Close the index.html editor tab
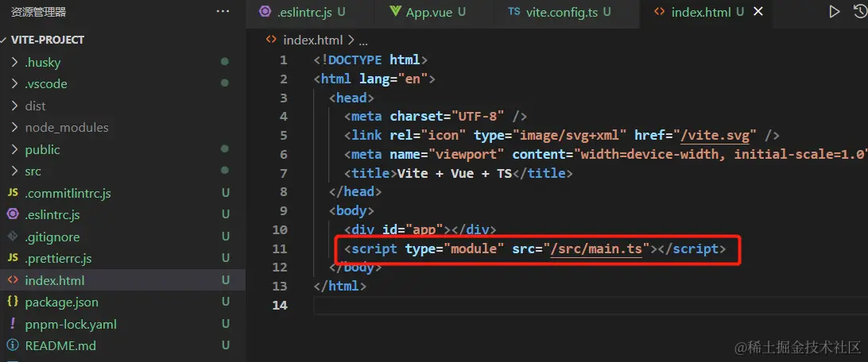This screenshot has width=868, height=362. point(758,12)
